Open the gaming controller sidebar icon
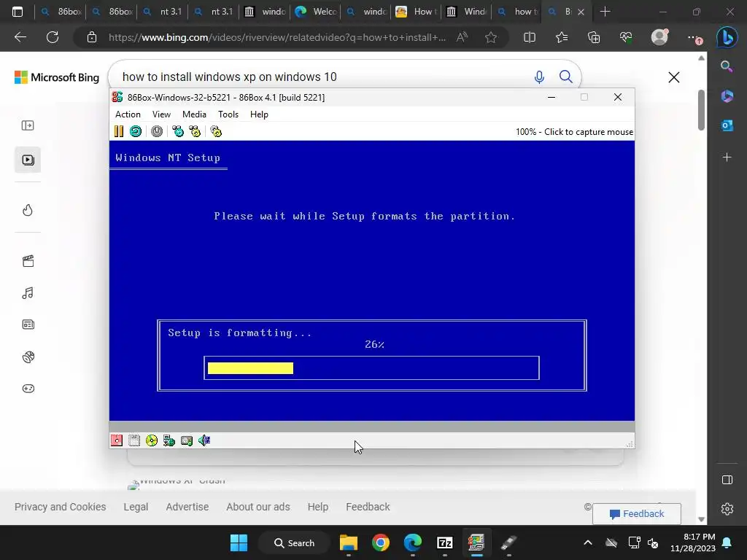The image size is (747, 560). pos(28,389)
